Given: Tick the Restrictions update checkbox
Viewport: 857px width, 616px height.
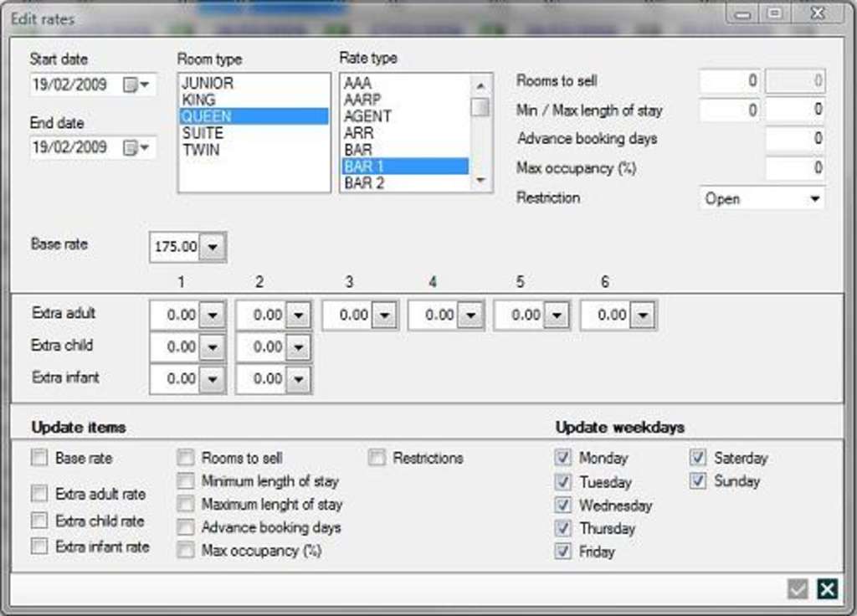Looking at the screenshot, I should tap(377, 458).
